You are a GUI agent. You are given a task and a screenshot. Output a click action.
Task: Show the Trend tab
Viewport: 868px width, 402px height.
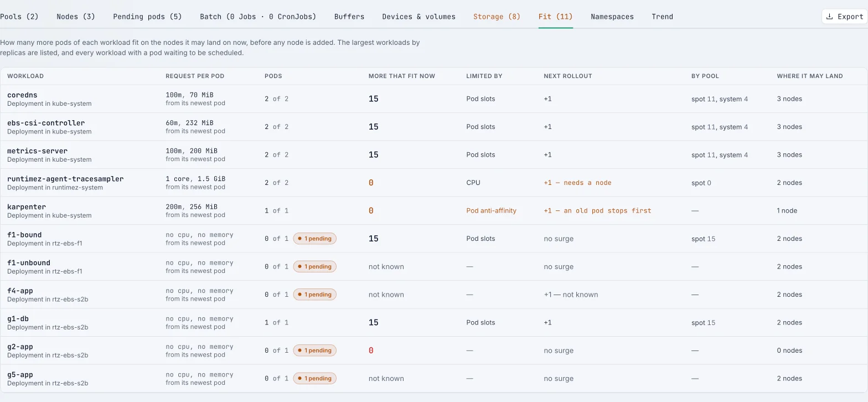coord(663,17)
